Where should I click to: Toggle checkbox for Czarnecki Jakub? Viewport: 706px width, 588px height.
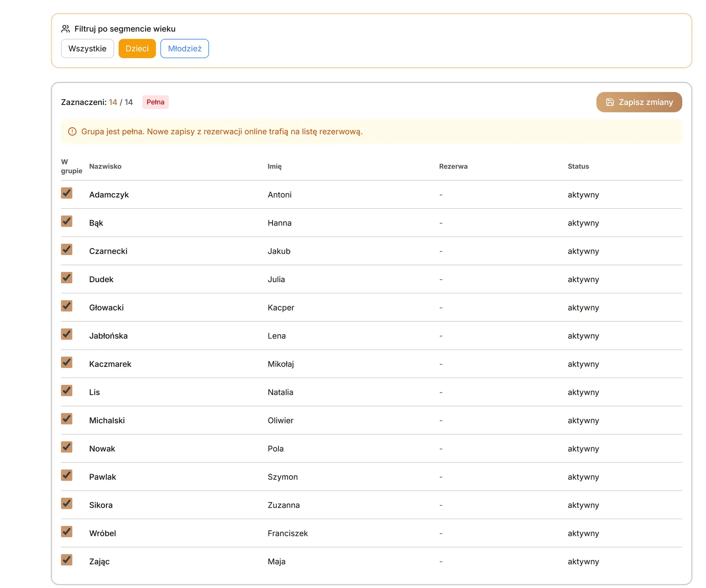67,249
